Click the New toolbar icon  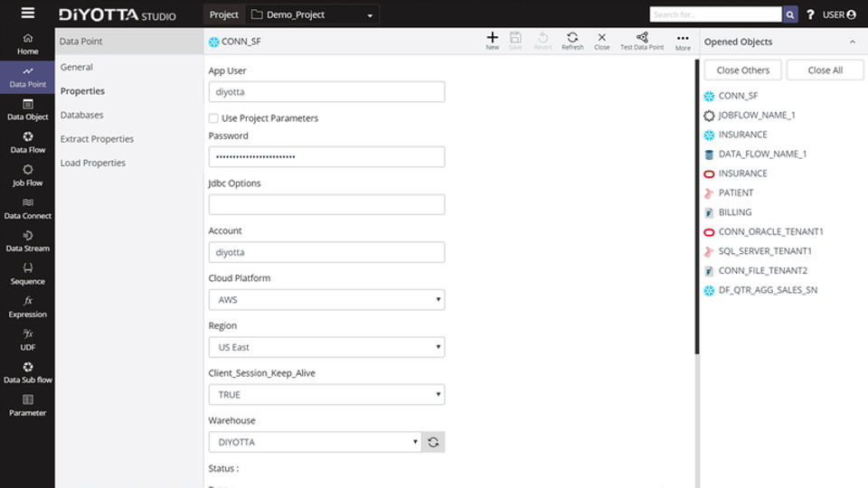[x=492, y=40]
